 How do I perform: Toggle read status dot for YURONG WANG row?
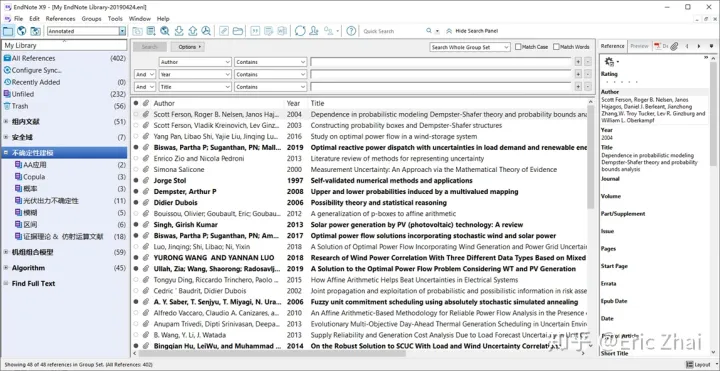[136, 258]
